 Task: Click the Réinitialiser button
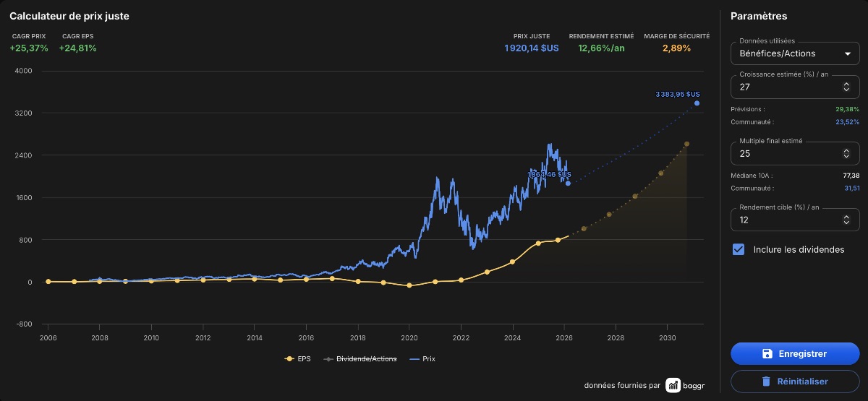[x=795, y=381]
